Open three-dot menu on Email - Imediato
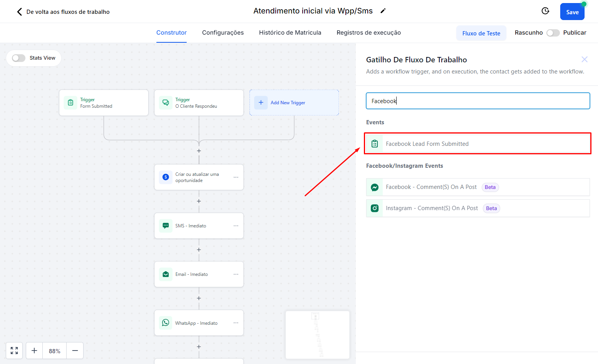Screen dimensions: 598x364 (x=236, y=274)
